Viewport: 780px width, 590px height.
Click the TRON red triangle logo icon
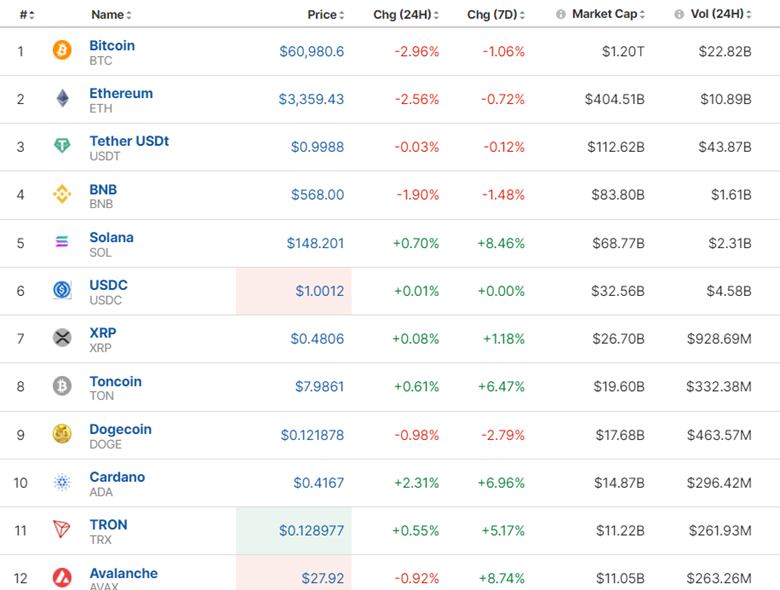(62, 529)
